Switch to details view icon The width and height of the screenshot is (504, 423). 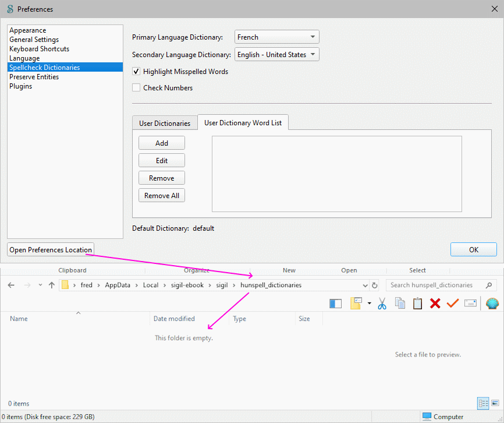coord(483,403)
